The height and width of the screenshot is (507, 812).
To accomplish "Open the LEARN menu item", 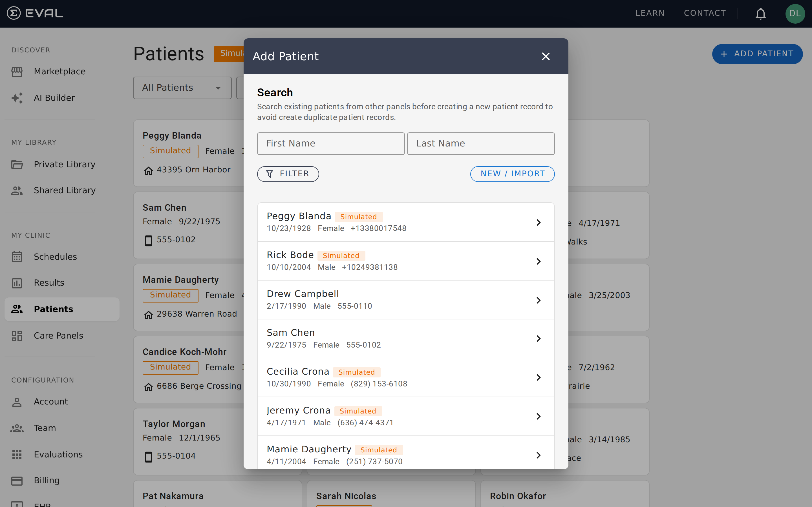I will (x=650, y=14).
